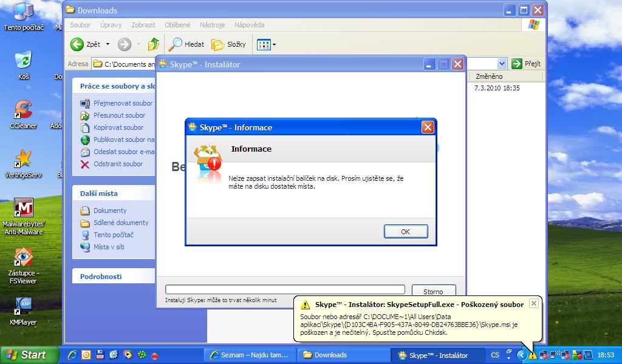This screenshot has height=364, width=622.
Task: Select Malwarebytes' Anti-Malware desktop icon
Action: tap(24, 217)
